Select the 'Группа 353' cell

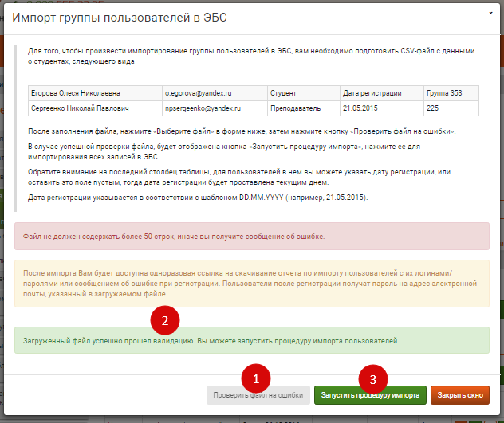(450, 92)
